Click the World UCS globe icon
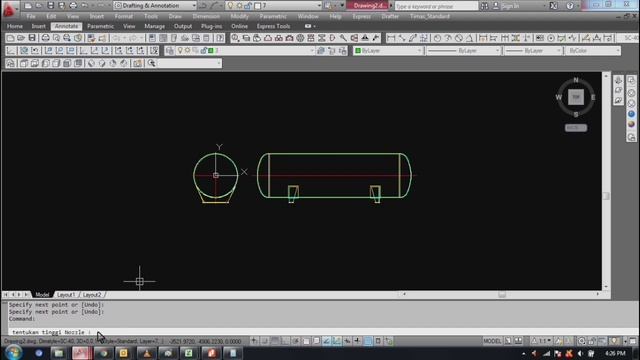The width and height of the screenshot is (640, 360). pyautogui.click(x=24, y=51)
